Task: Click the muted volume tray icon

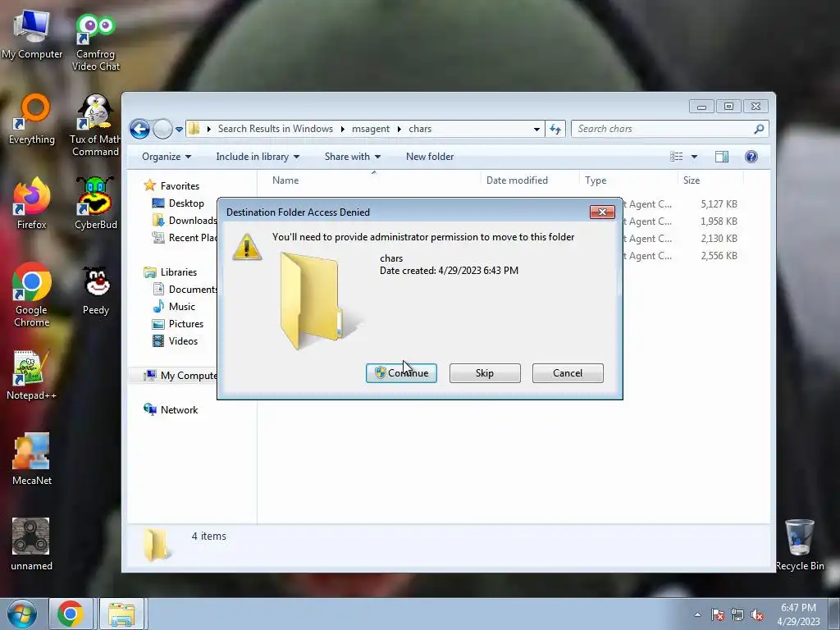Action: (757, 615)
